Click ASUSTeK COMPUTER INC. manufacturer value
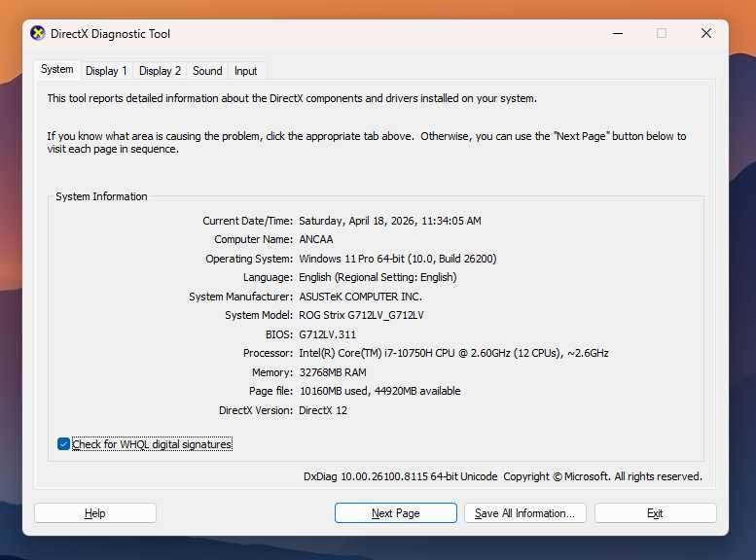The width and height of the screenshot is (756, 560). click(360, 297)
